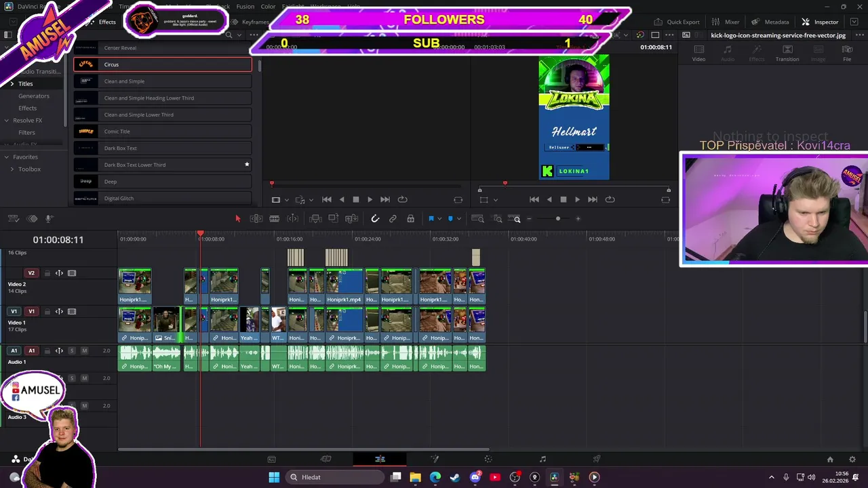This screenshot has width=868, height=488.
Task: Toggle Position Lock padlock in toolbar
Action: (x=410, y=218)
